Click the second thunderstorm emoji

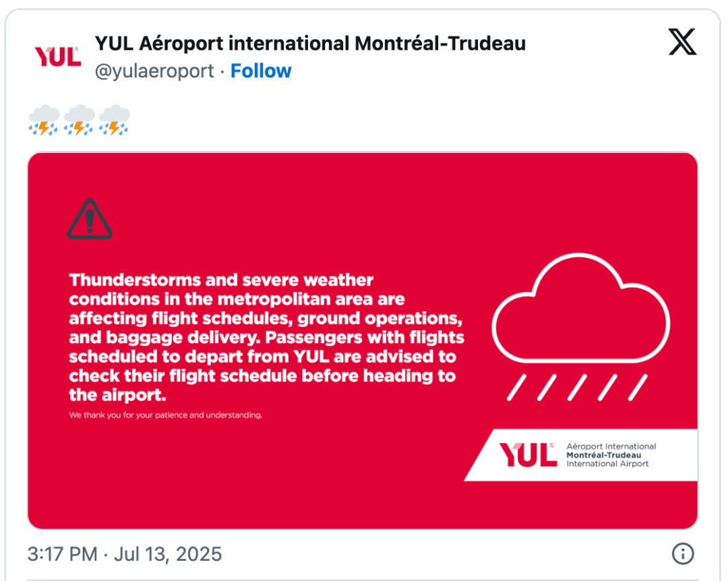(79, 120)
